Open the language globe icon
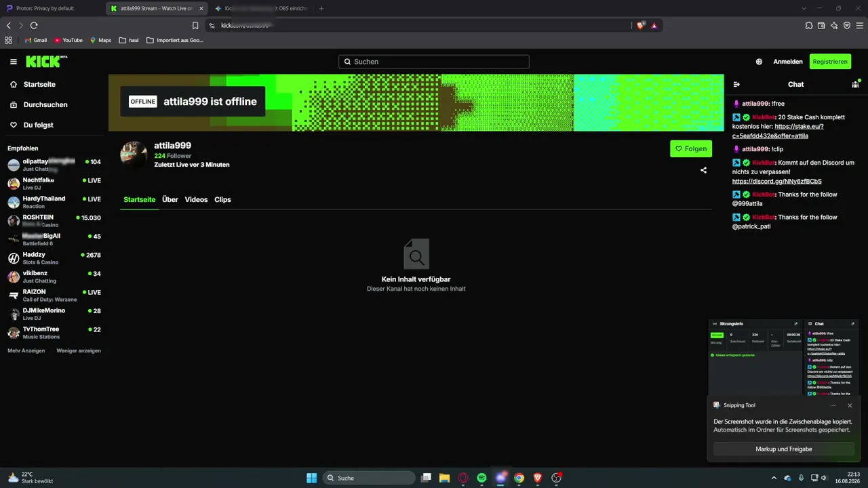 click(x=759, y=62)
